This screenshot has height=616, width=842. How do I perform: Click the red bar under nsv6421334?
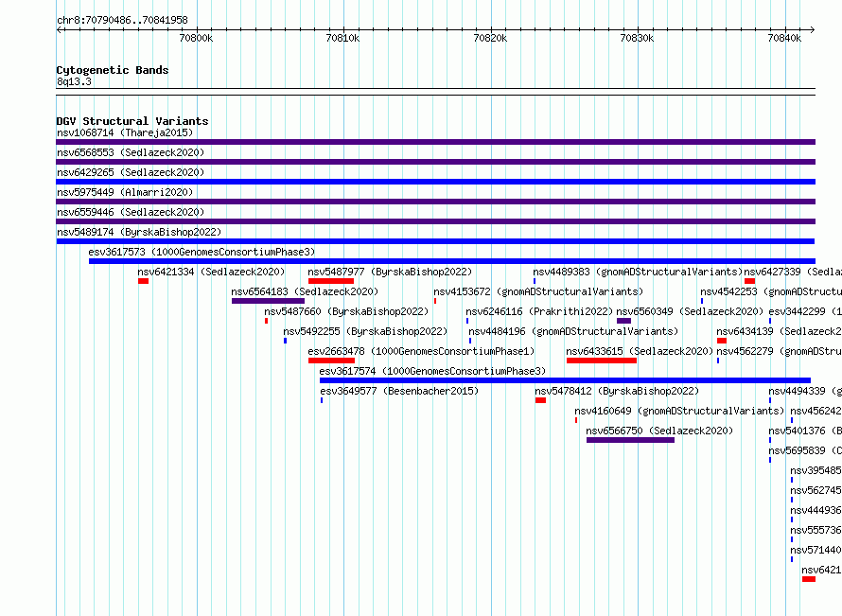tap(143, 281)
